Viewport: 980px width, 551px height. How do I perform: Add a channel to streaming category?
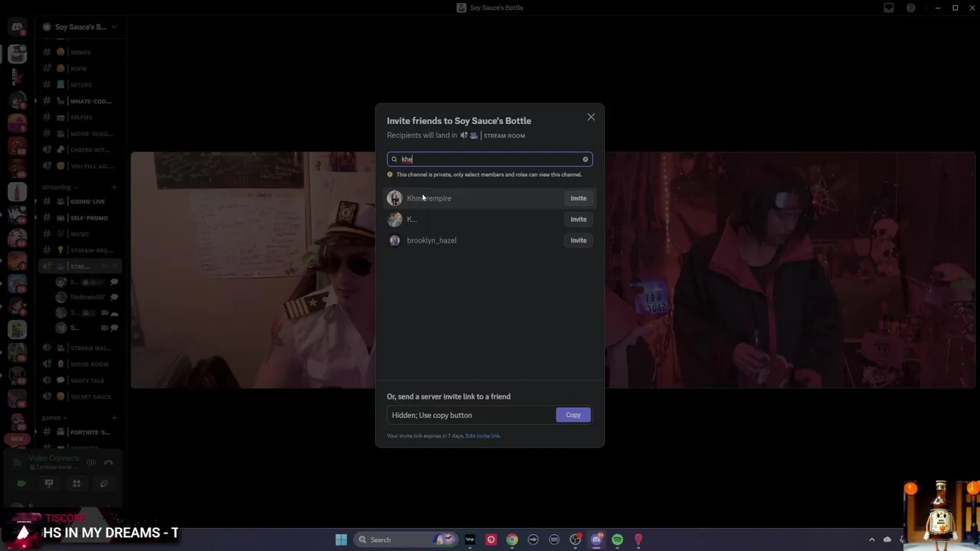[x=114, y=187]
